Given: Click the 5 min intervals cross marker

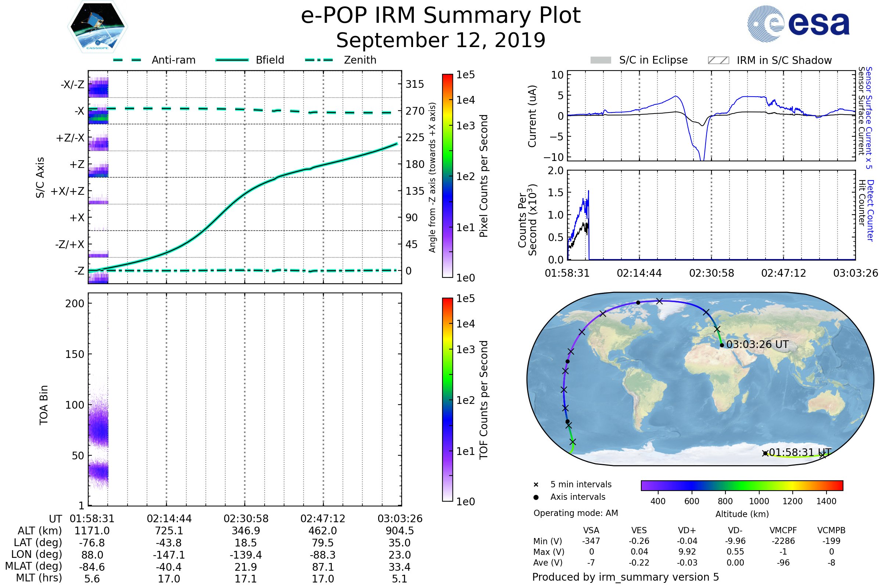Looking at the screenshot, I should (x=536, y=485).
